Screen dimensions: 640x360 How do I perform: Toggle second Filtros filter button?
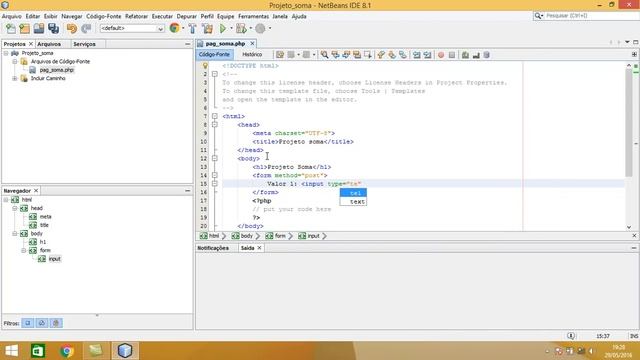click(x=42, y=323)
